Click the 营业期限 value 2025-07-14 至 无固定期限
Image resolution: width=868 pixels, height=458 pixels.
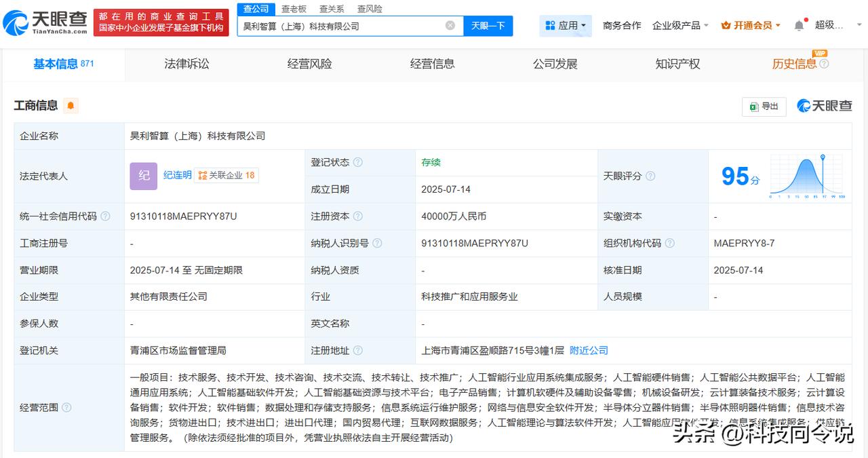click(x=186, y=270)
